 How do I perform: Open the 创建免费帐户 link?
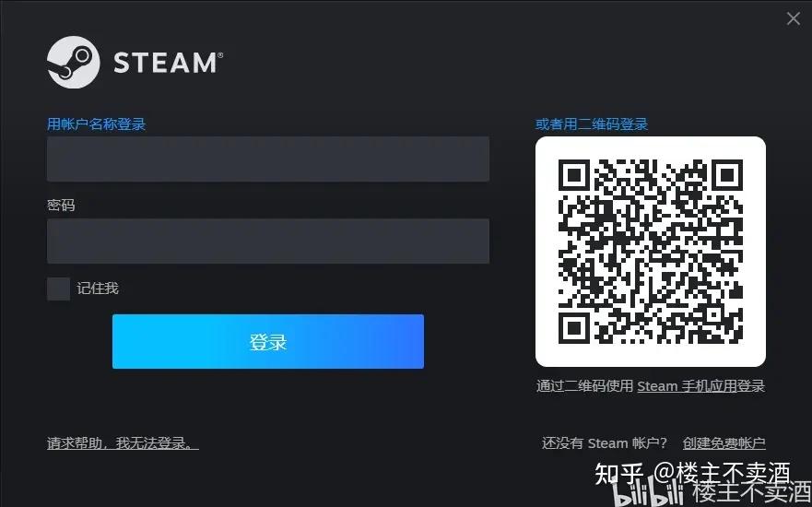724,443
